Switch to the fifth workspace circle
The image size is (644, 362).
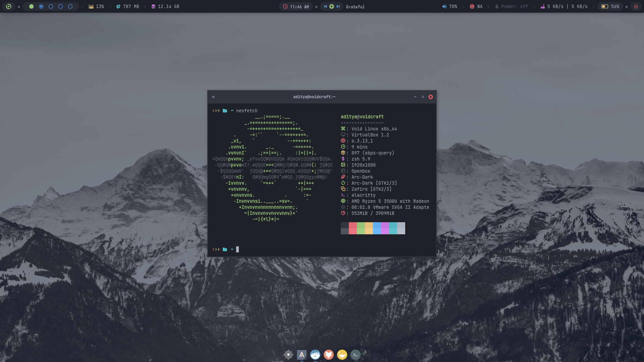(x=70, y=6)
